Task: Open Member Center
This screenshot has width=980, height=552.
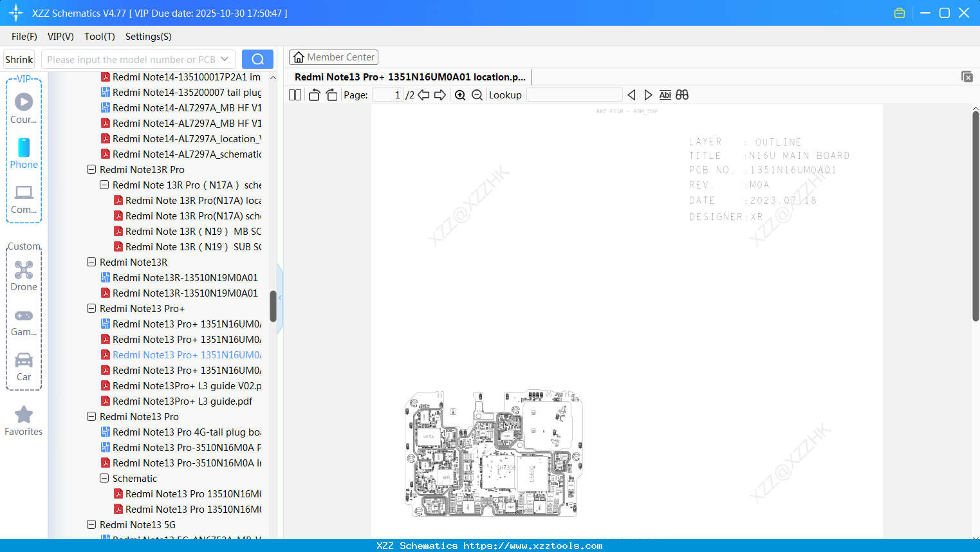Action: pos(333,57)
